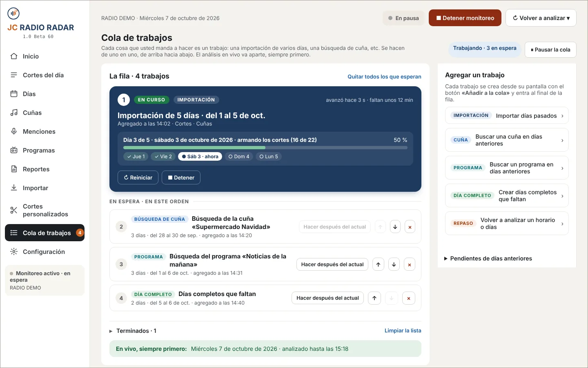Go to Cortes personalizados
This screenshot has height=368, width=588.
[x=45, y=210]
